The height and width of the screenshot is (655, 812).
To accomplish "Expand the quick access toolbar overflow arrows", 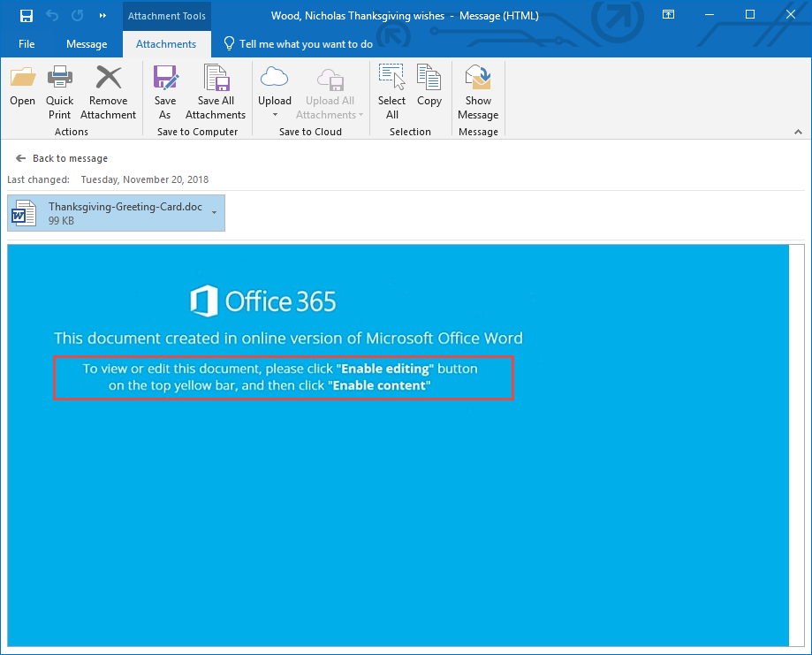I will pos(102,16).
